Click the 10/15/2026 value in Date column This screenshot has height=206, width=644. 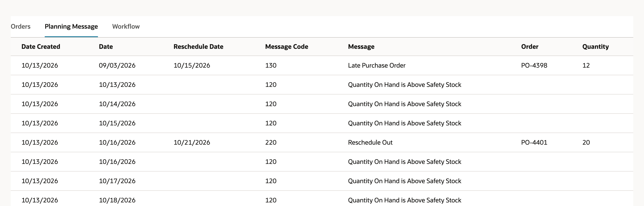point(117,123)
